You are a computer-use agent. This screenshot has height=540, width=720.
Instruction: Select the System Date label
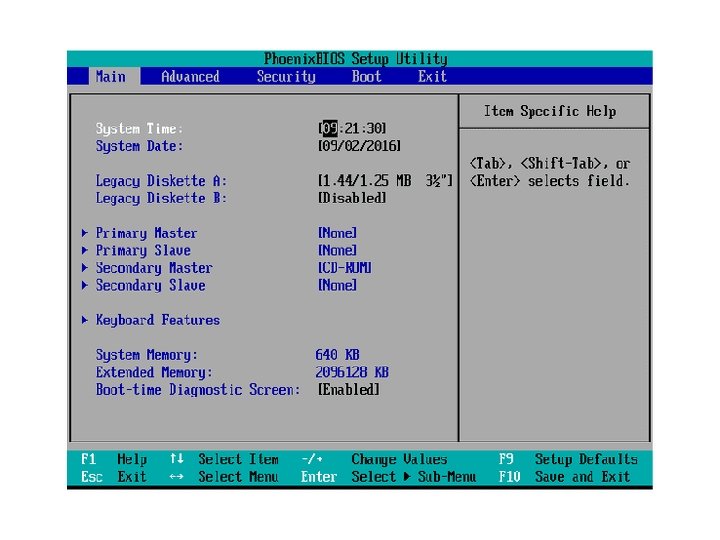[139, 146]
